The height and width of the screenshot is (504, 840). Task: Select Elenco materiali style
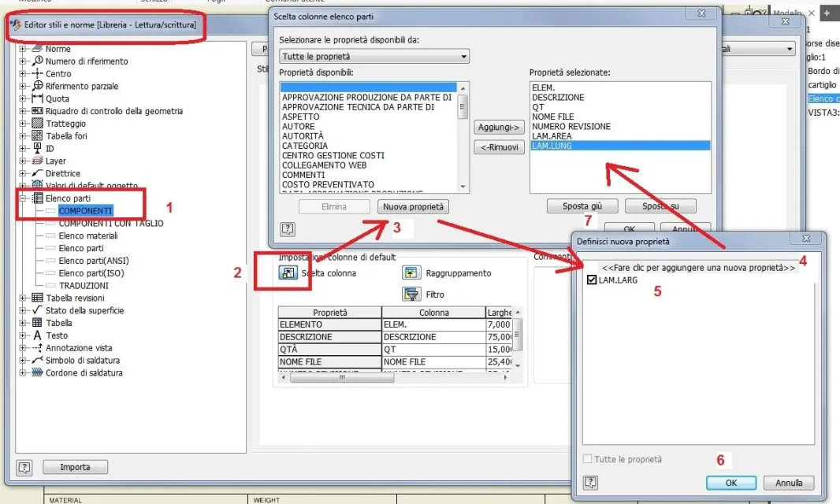pyautogui.click(x=87, y=235)
